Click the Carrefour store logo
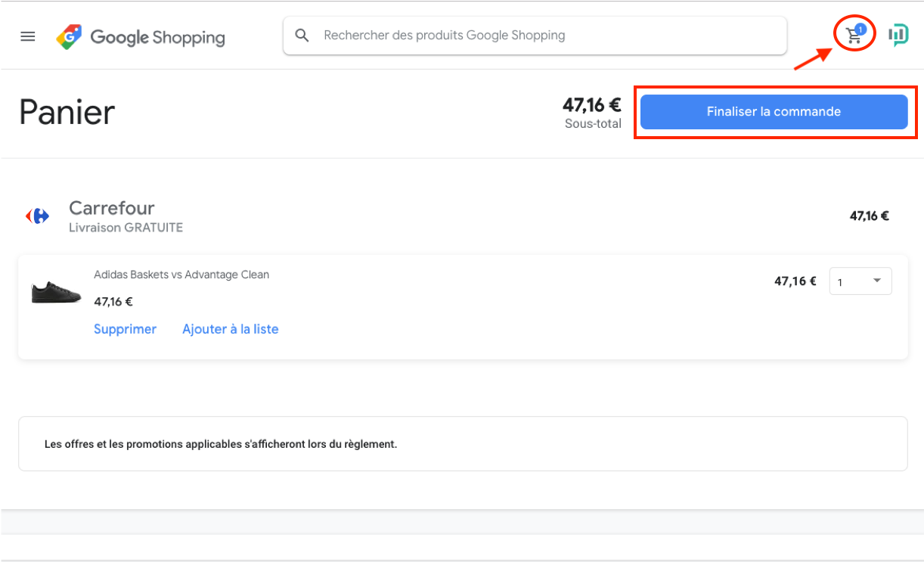 pos(38,216)
